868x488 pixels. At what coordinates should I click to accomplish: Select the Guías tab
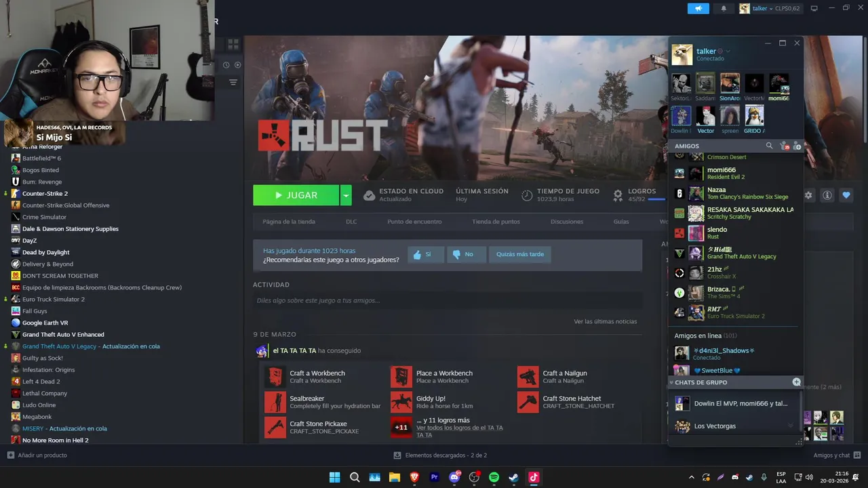(621, 222)
